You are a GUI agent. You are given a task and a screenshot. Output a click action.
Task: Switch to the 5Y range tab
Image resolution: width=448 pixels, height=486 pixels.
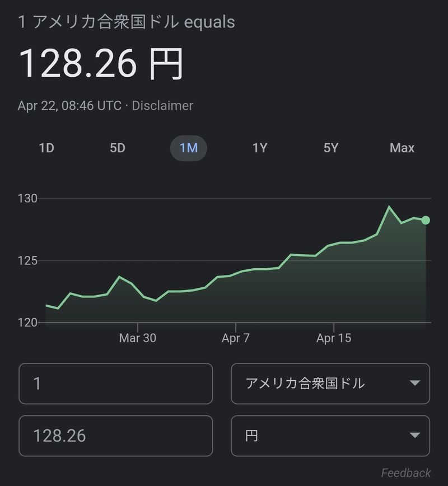point(331,148)
